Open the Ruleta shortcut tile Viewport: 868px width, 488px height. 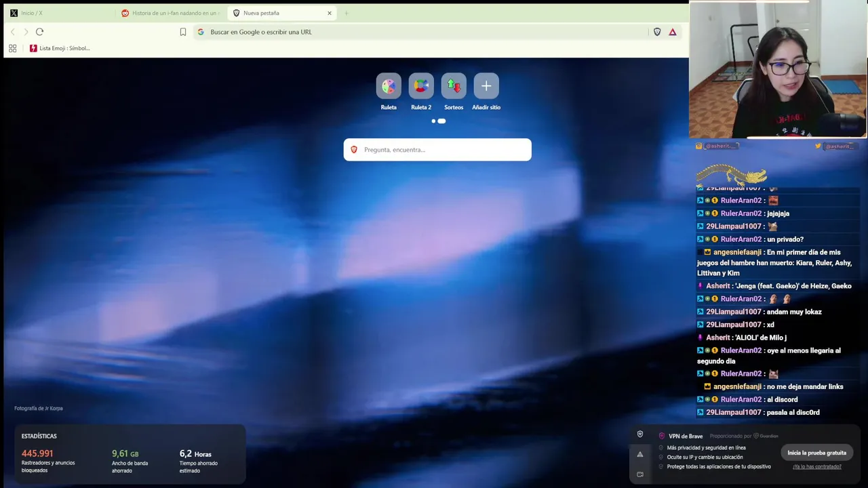tap(389, 86)
